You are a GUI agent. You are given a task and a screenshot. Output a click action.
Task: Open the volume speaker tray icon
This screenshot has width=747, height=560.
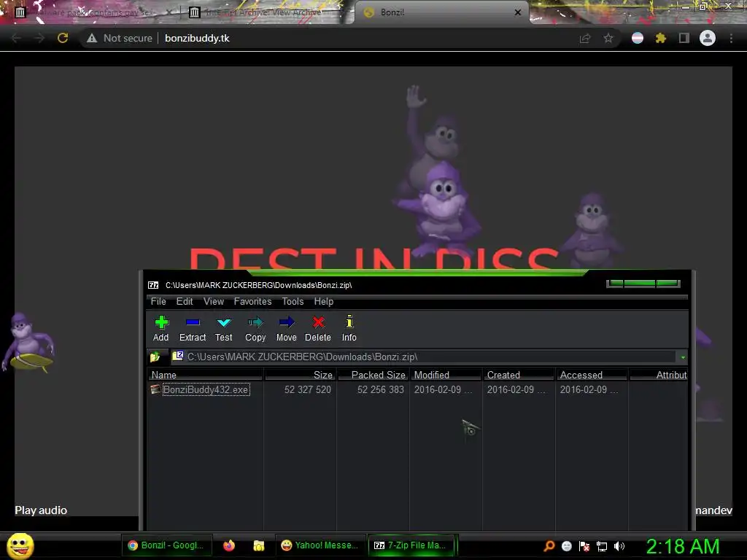pyautogui.click(x=619, y=546)
